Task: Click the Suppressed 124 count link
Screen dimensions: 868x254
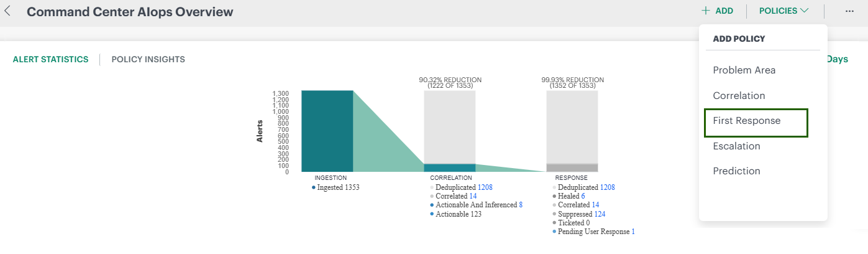Action: [600, 214]
